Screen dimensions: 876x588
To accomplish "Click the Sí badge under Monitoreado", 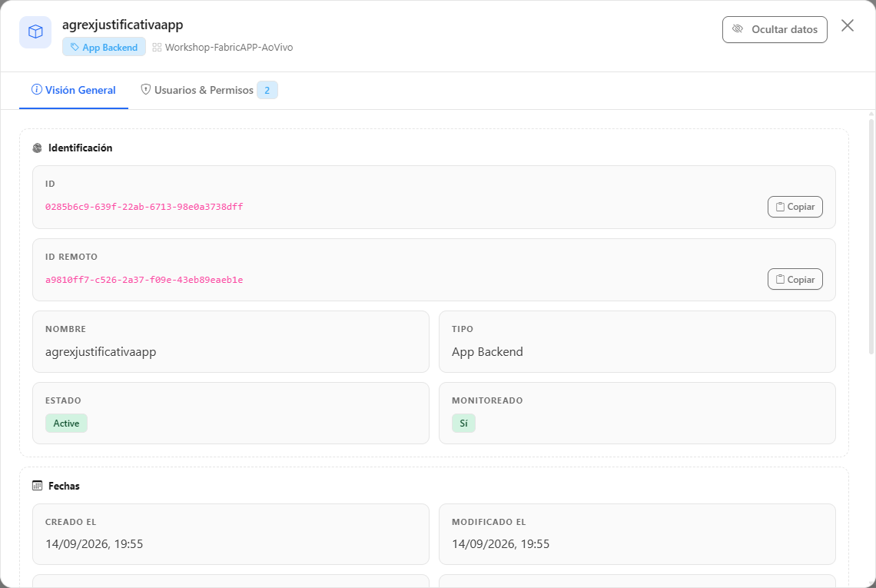I will coord(463,423).
